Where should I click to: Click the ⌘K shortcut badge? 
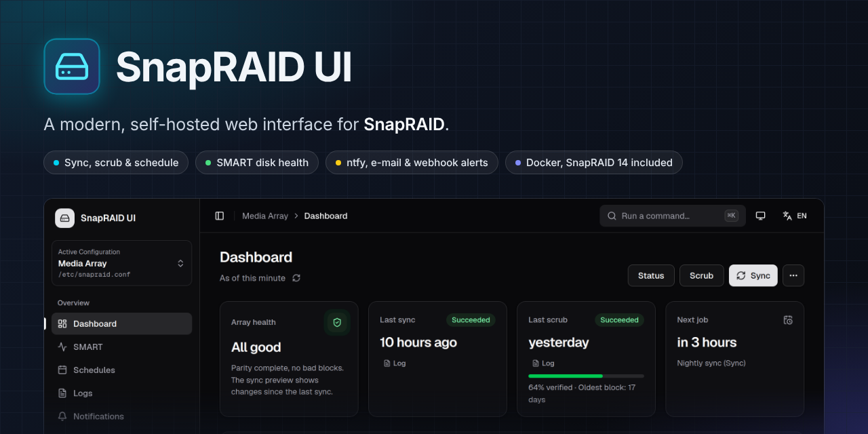[732, 216]
